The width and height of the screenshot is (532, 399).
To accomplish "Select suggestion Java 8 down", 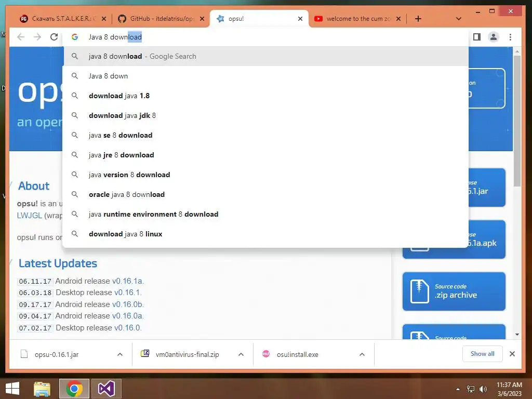I will (x=265, y=76).
